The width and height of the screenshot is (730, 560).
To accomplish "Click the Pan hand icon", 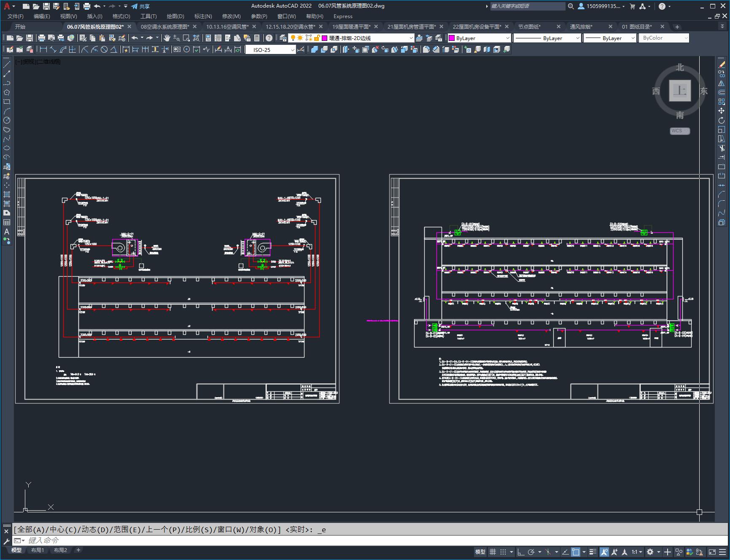I will tap(167, 38).
